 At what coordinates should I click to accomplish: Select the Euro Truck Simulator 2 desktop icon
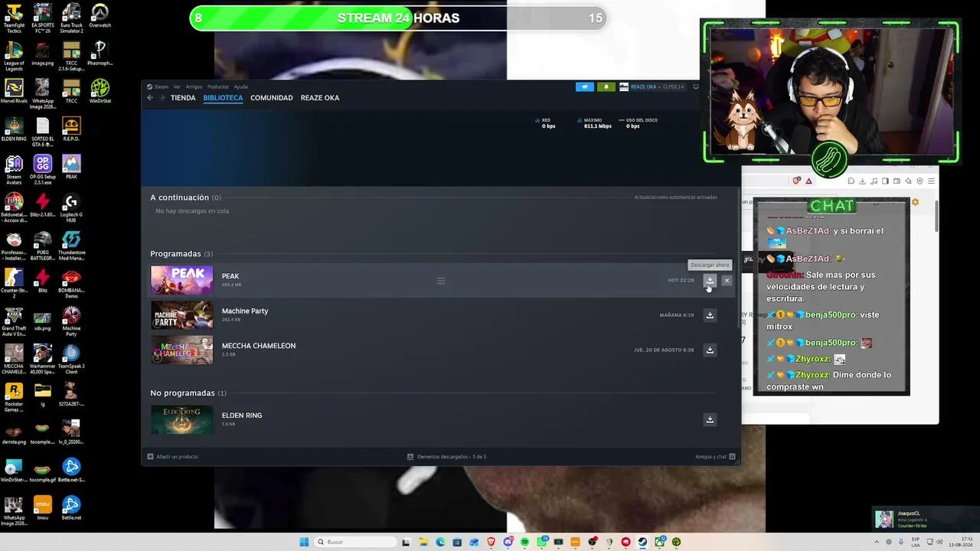(71, 18)
